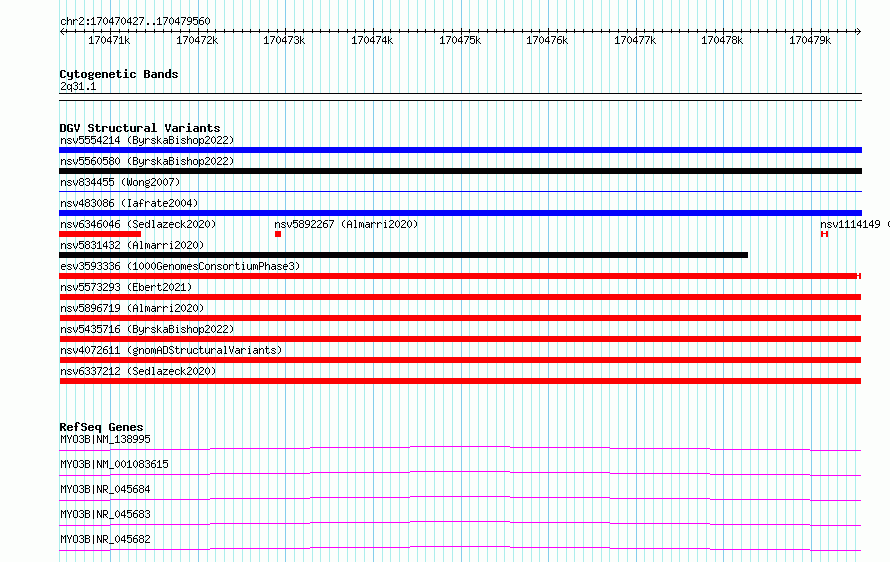Select the red bar under nsv5435716
The width and height of the screenshot is (890, 562).
tap(460, 339)
